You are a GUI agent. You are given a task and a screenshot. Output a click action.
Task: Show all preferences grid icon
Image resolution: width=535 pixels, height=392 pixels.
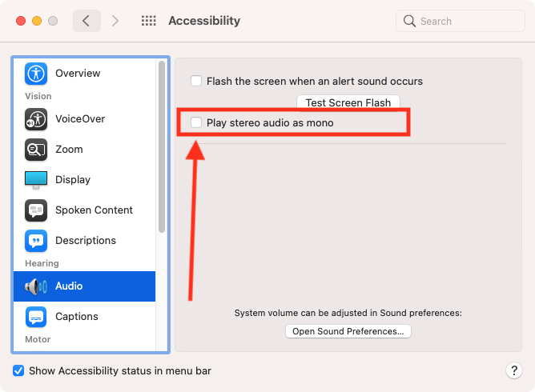click(148, 21)
